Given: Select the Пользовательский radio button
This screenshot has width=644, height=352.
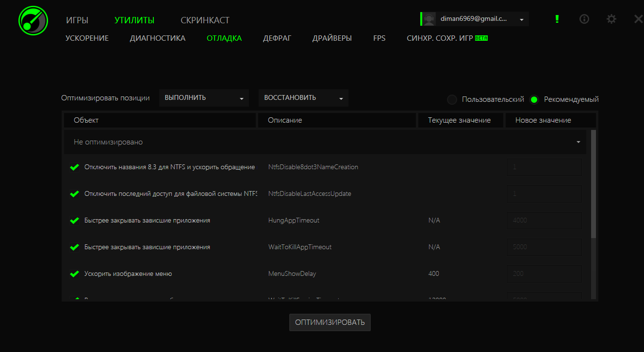Looking at the screenshot, I should [452, 99].
